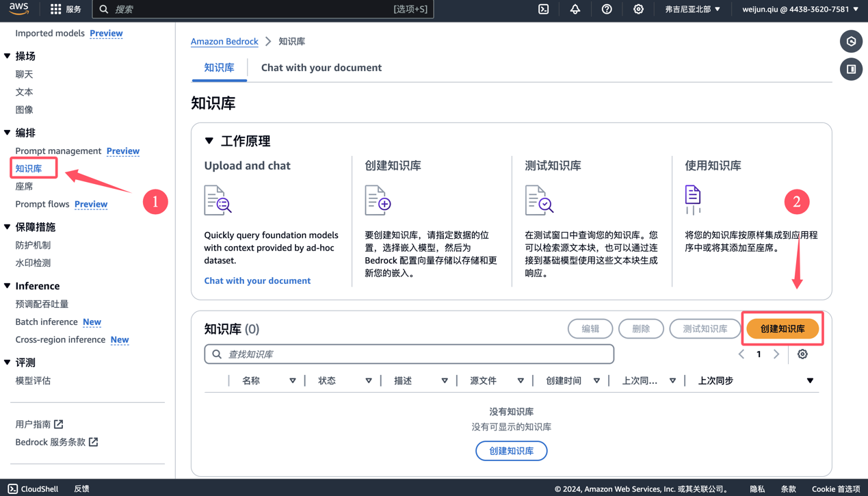Switch to the 知识库 tab

219,68
